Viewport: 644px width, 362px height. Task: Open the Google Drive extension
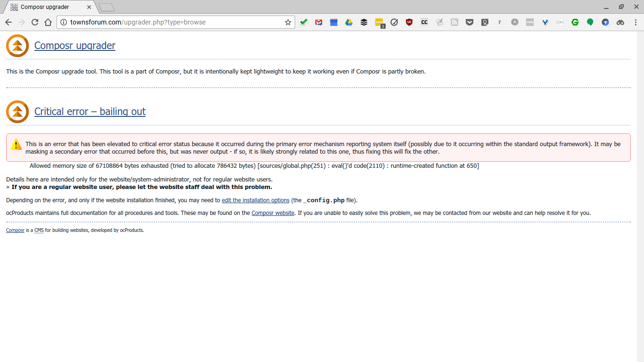click(349, 22)
